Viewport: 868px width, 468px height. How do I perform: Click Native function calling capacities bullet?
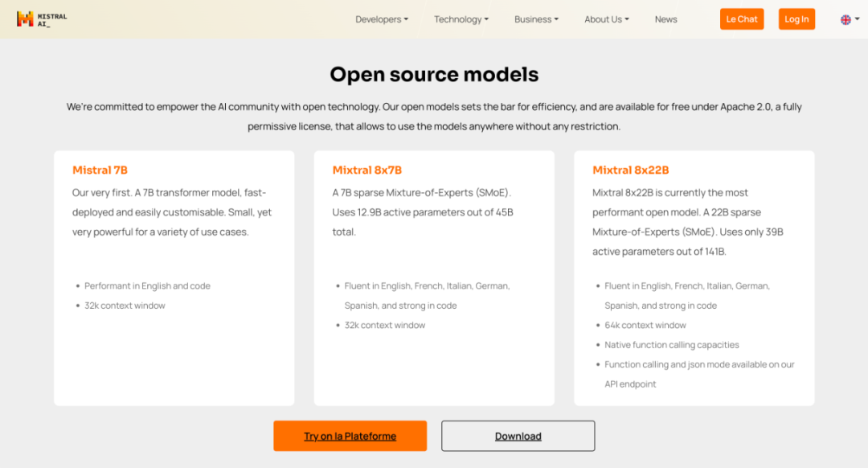[671, 345]
